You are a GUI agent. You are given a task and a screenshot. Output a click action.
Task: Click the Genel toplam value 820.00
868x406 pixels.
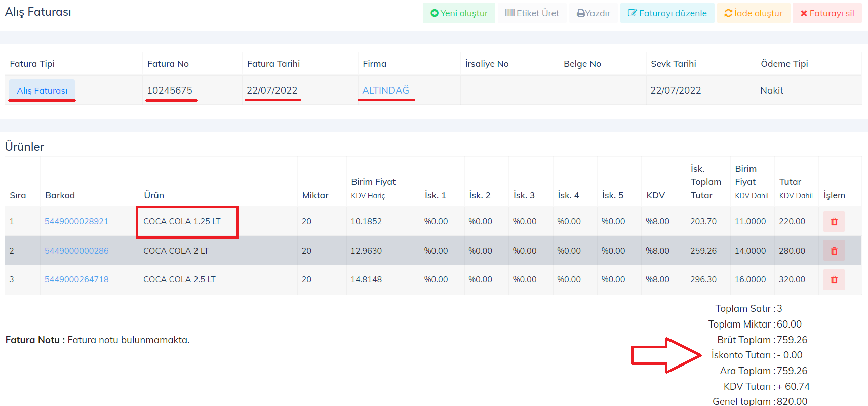tap(792, 401)
